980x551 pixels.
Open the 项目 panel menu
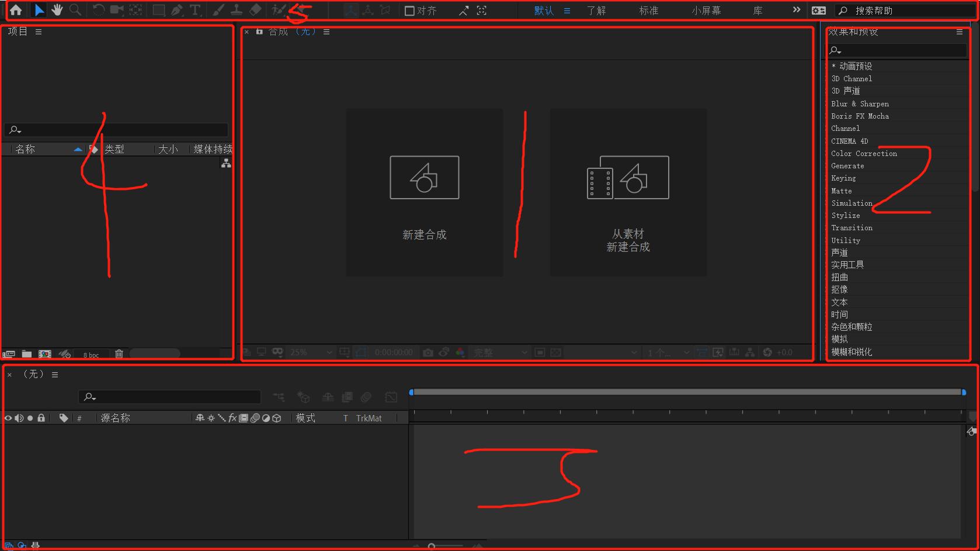pyautogui.click(x=39, y=32)
